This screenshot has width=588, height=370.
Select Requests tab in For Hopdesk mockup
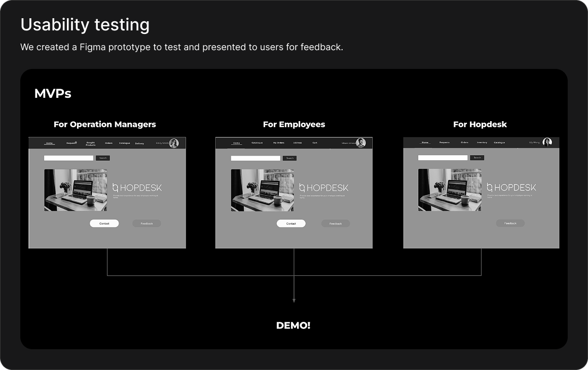[x=445, y=142]
